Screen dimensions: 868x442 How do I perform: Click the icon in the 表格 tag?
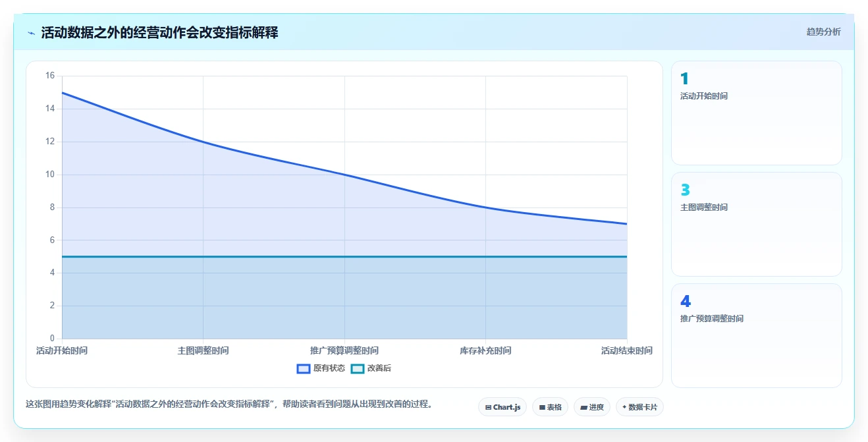click(x=542, y=408)
